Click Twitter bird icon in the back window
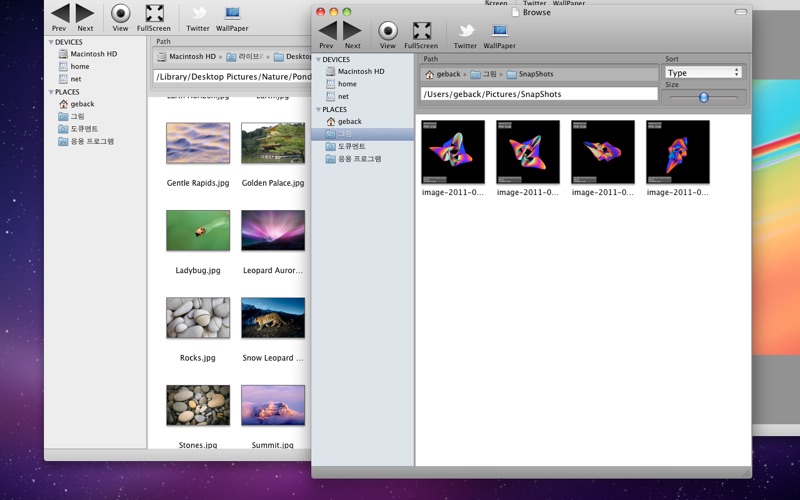This screenshot has height=500, width=800. click(198, 14)
